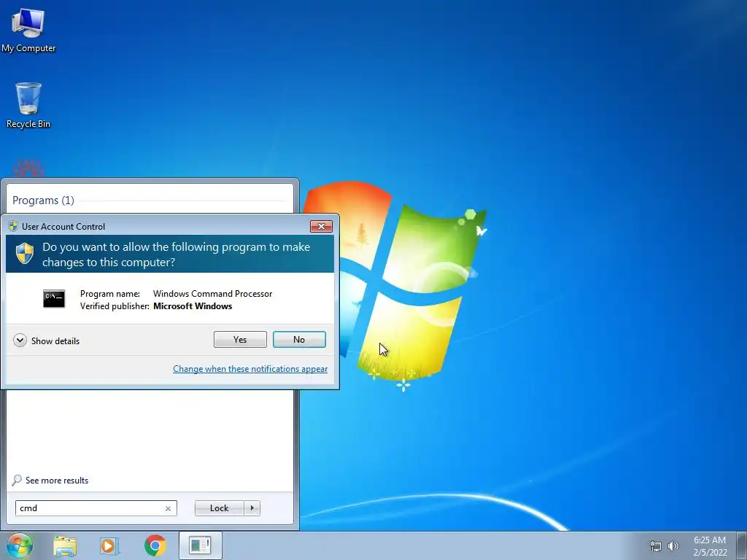Close the User Account Control dialog
Screen dimensions: 747x560
pyautogui.click(x=321, y=226)
